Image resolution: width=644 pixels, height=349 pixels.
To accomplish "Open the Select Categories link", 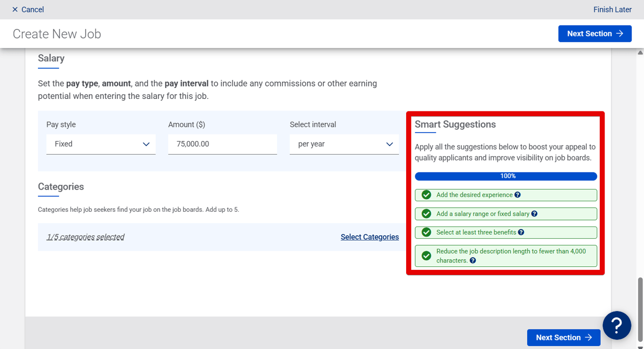I will tap(370, 237).
